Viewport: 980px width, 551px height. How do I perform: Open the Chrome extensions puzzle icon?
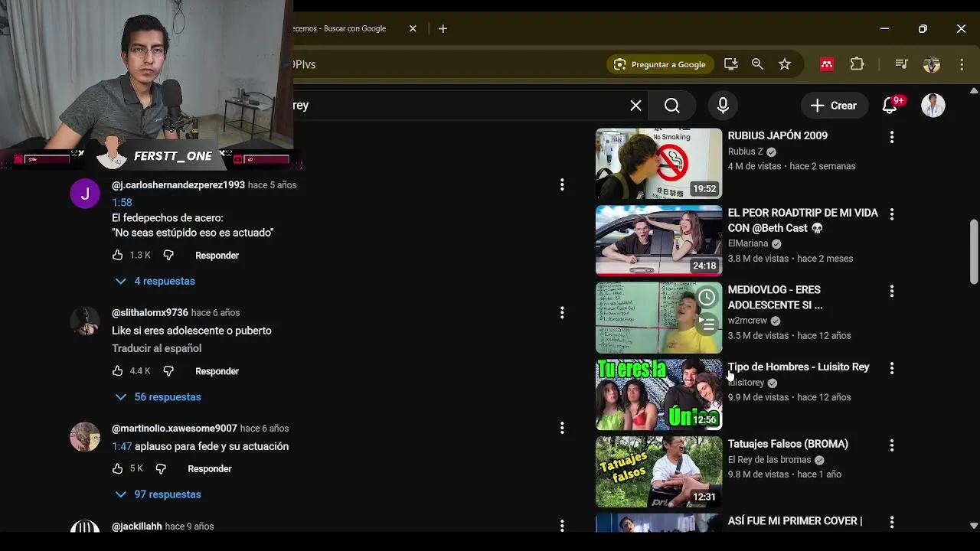pos(857,64)
